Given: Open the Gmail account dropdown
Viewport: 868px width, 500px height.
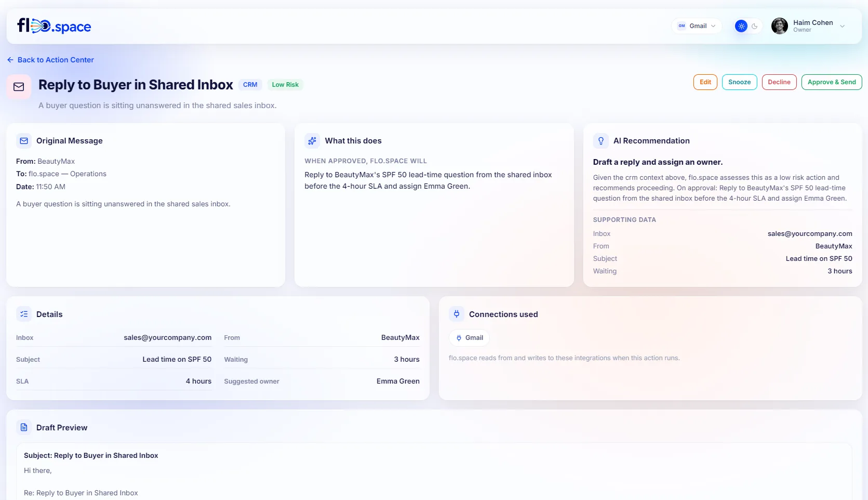Looking at the screenshot, I should pyautogui.click(x=697, y=26).
